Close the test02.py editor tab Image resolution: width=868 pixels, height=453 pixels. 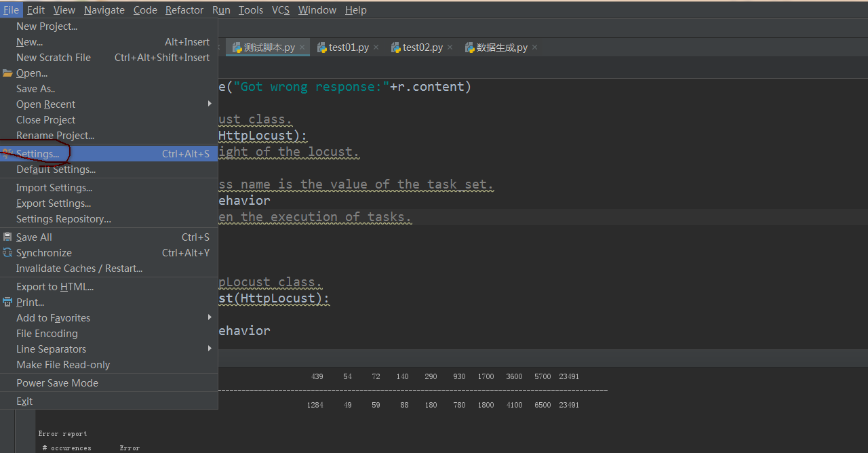(x=450, y=47)
